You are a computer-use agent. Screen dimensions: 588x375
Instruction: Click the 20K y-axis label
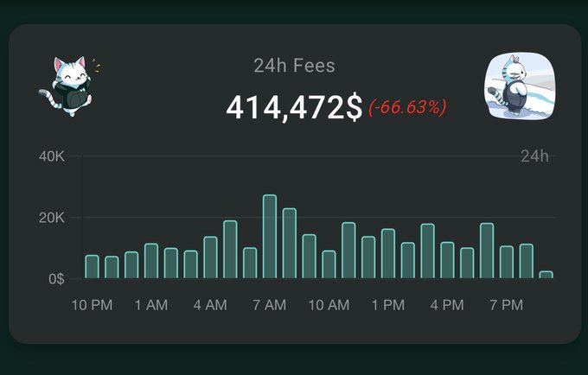click(x=52, y=218)
